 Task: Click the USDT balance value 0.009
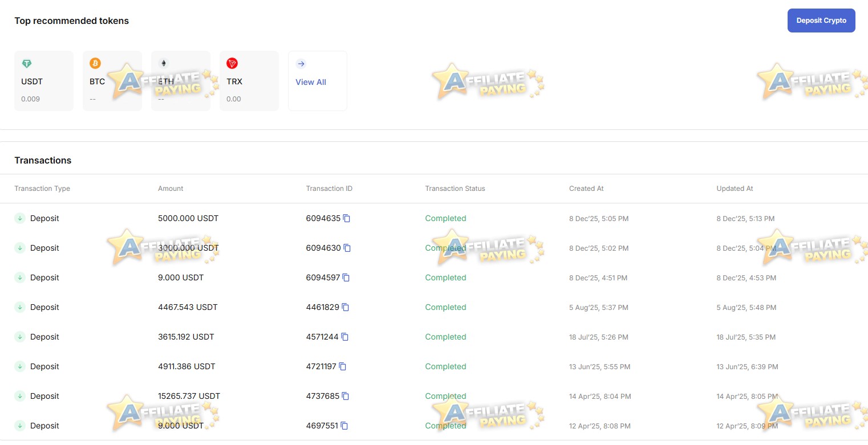coord(31,99)
